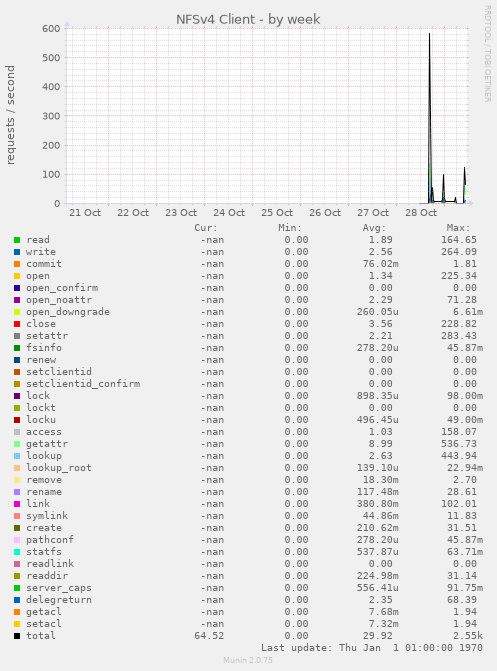
Task: Click the link Max value 102.01
Action: tap(459, 504)
